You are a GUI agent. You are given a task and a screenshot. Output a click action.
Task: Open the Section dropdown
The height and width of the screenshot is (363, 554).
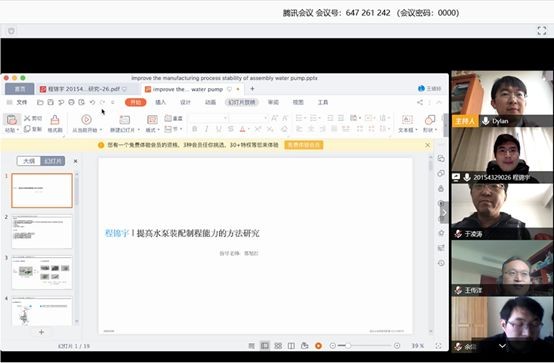[173, 129]
